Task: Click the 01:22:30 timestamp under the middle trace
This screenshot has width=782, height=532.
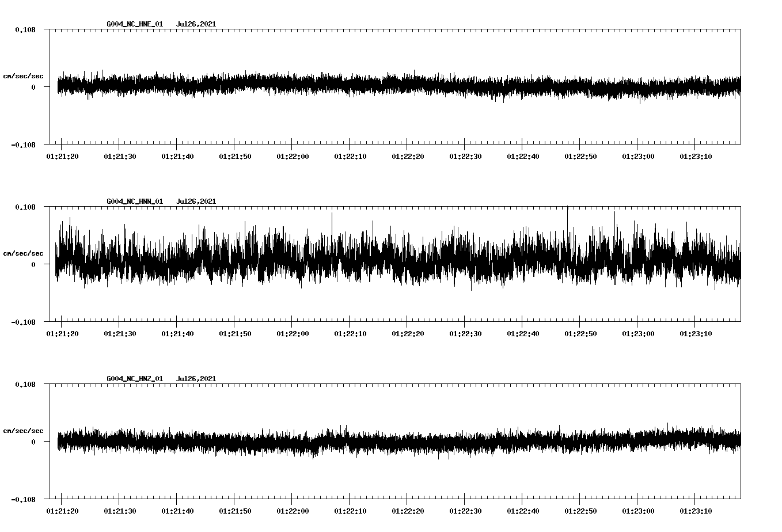Action: click(x=466, y=333)
